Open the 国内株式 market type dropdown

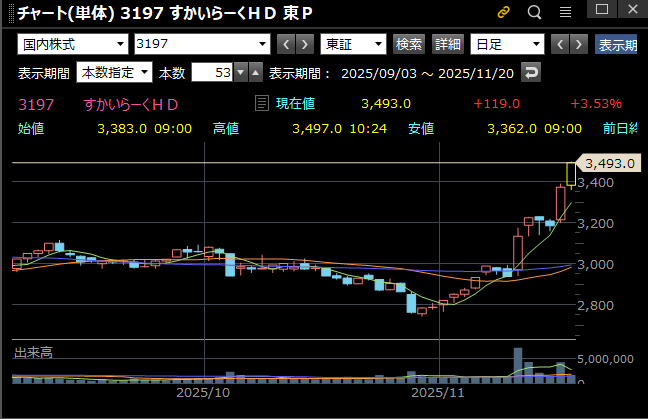point(73,45)
